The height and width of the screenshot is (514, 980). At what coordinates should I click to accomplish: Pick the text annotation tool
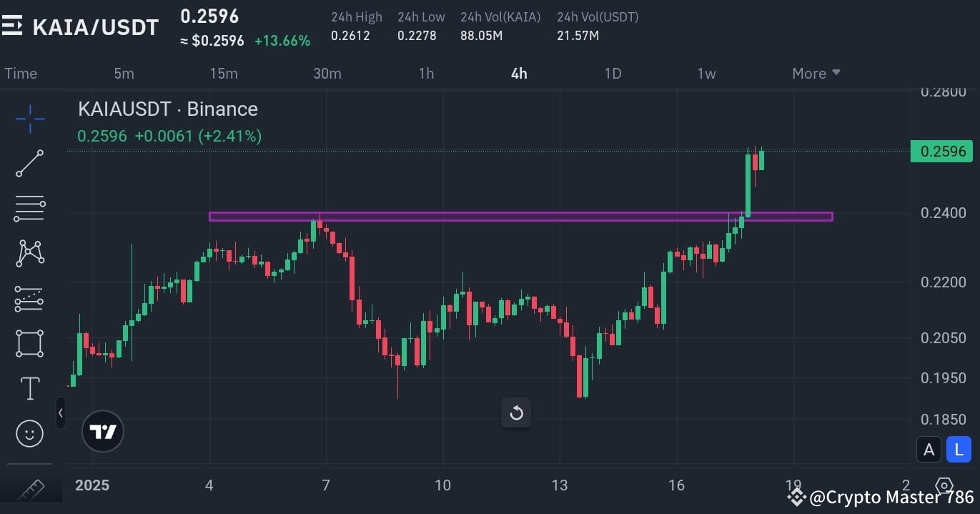pyautogui.click(x=29, y=388)
